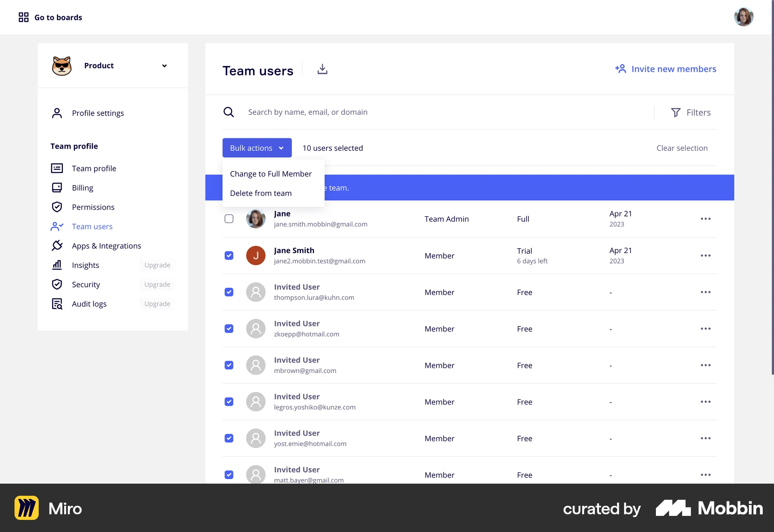This screenshot has width=774, height=532.
Task: Open the Apps & Integrations wrench icon
Action: click(x=57, y=245)
